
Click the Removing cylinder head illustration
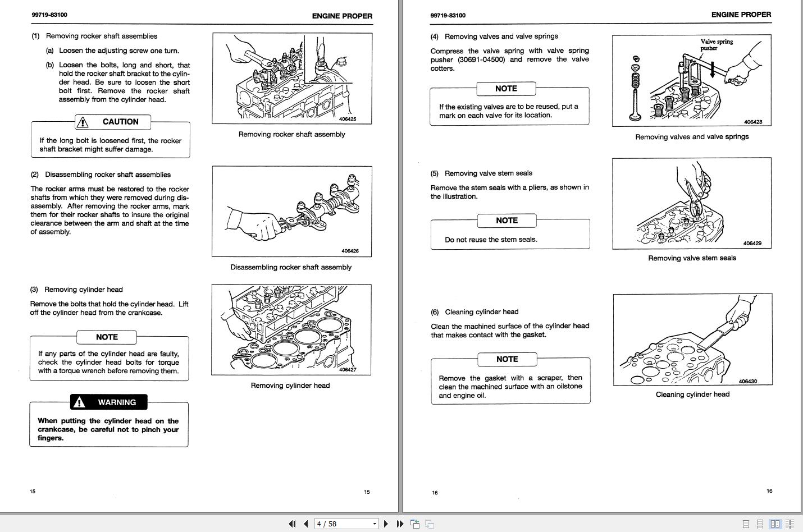pos(291,329)
